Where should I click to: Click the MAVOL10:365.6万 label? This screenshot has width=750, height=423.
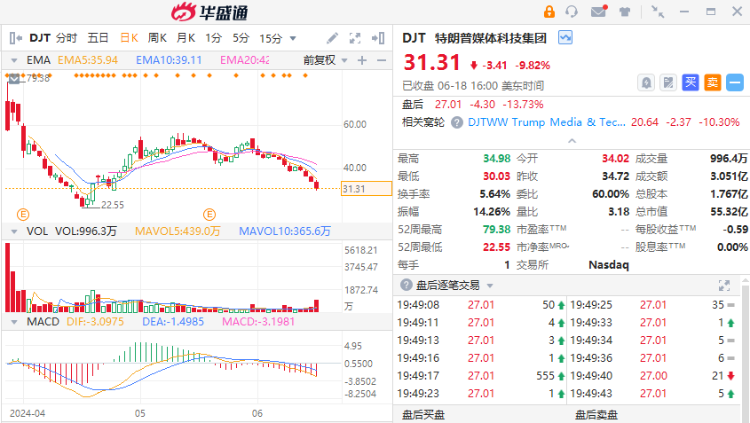pos(285,232)
